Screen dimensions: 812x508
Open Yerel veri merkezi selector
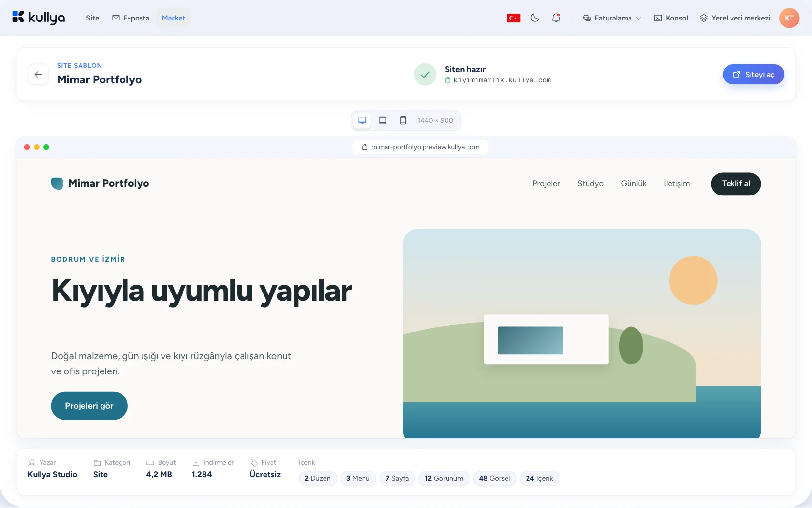pos(735,18)
